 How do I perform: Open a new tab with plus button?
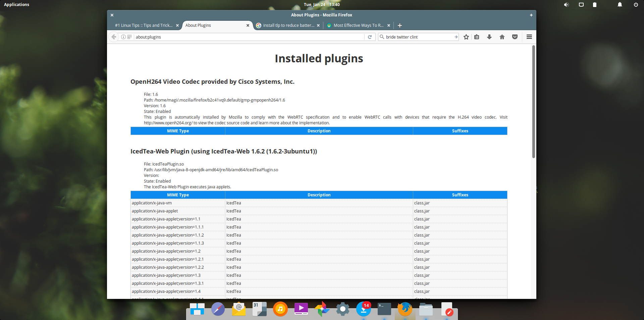(400, 25)
